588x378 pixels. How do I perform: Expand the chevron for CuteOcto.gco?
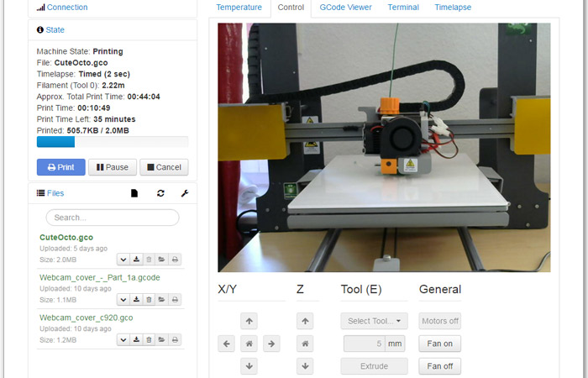click(123, 260)
